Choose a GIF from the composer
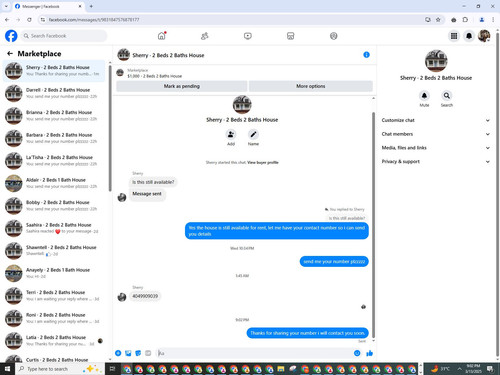Screen dimensions: 500x375 pos(148,353)
